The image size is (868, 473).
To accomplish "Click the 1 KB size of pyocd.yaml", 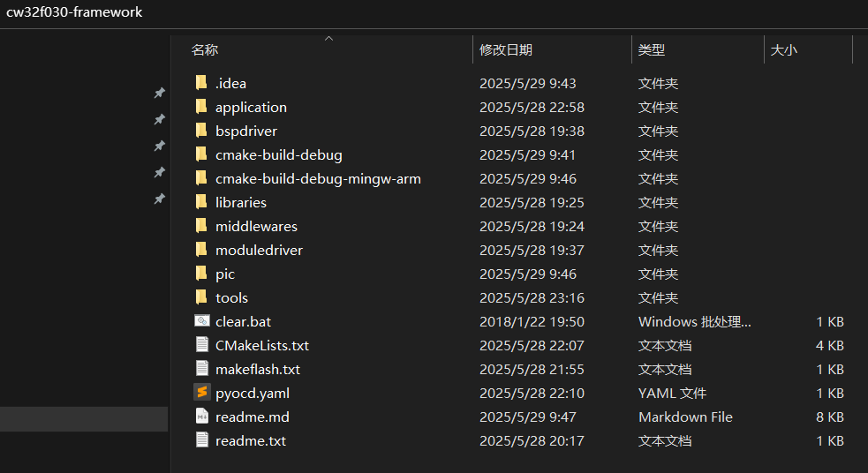I will [x=830, y=393].
